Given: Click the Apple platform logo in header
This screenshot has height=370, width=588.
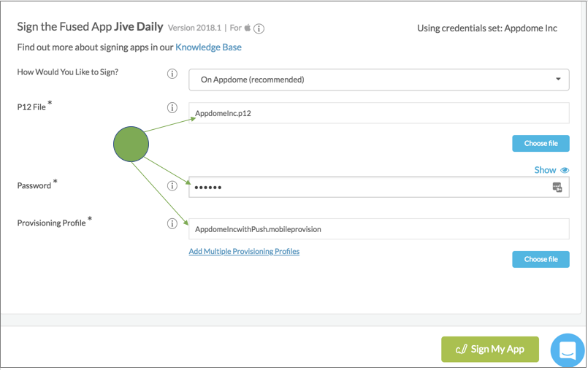Looking at the screenshot, I should tap(248, 27).
